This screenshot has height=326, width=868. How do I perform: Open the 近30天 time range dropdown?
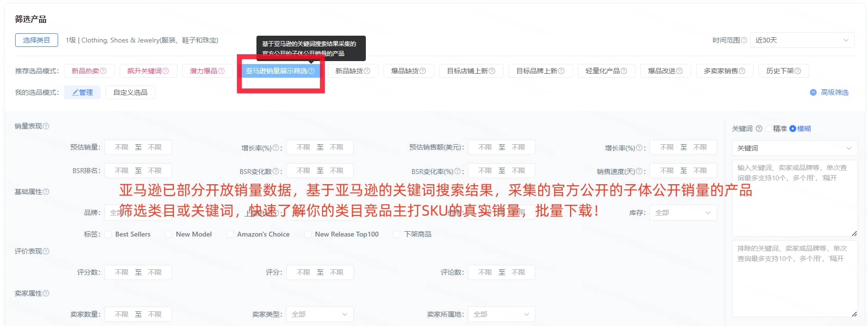[802, 40]
